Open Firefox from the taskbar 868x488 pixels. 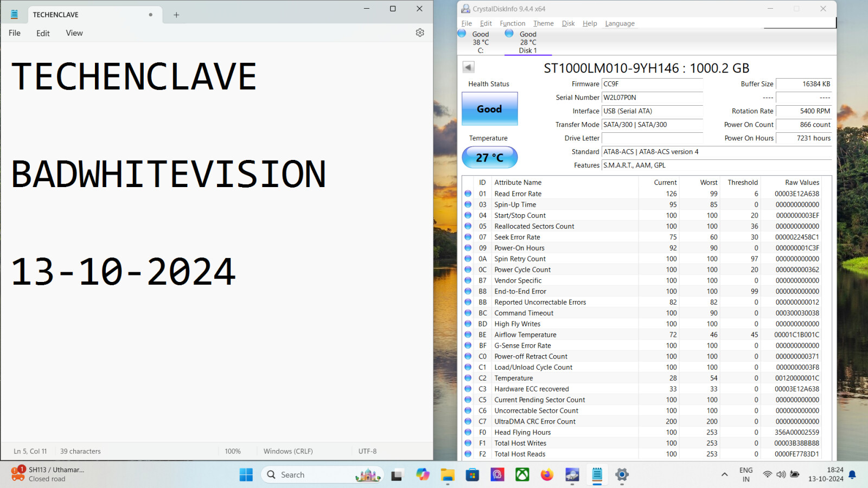(x=547, y=475)
